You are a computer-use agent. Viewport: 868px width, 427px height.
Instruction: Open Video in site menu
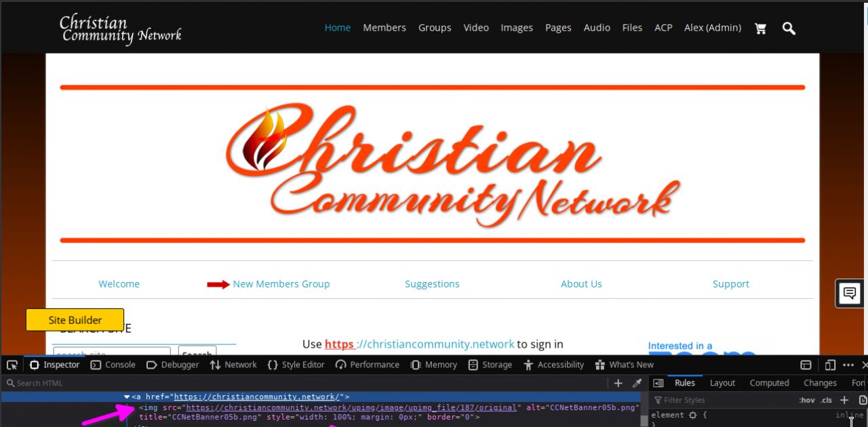(x=476, y=28)
